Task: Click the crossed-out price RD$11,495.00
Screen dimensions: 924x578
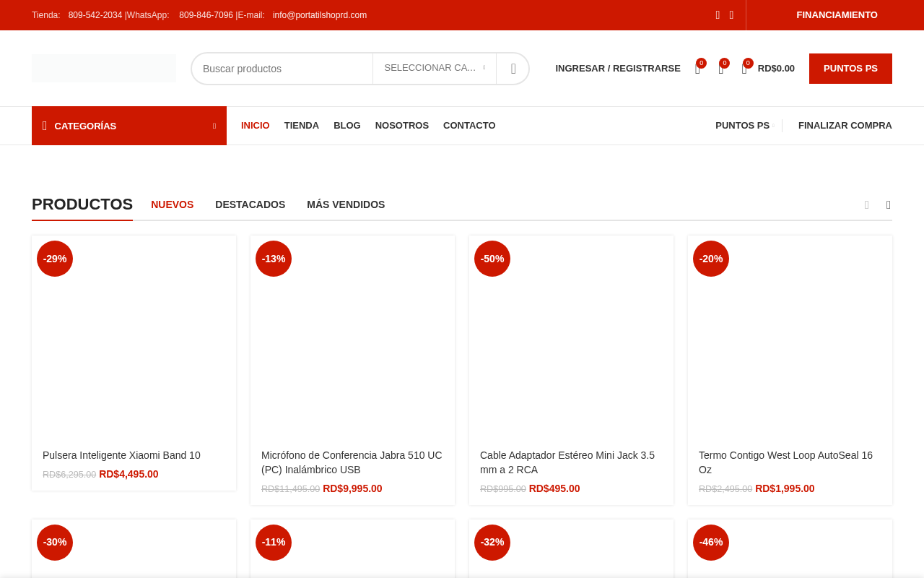Action: [x=290, y=489]
